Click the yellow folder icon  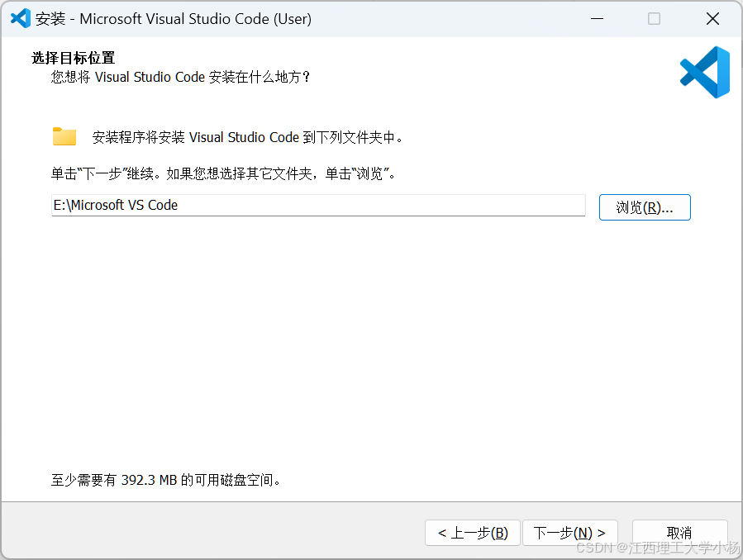(x=64, y=137)
